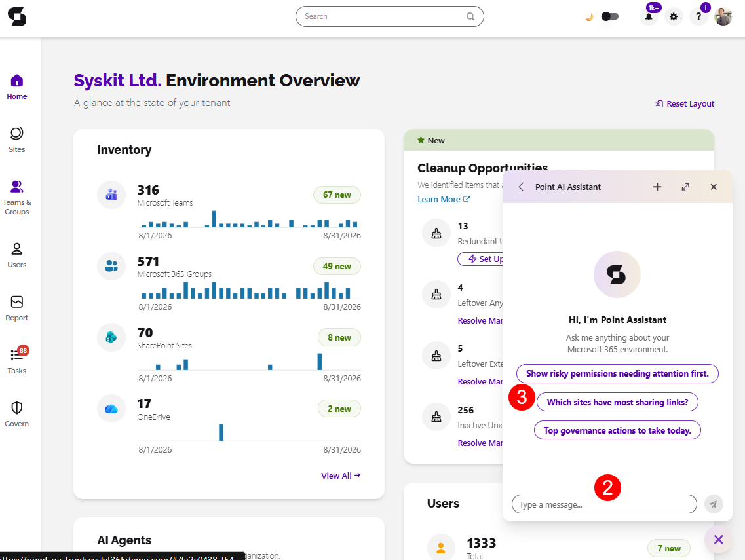Open the notifications bell

(x=649, y=16)
